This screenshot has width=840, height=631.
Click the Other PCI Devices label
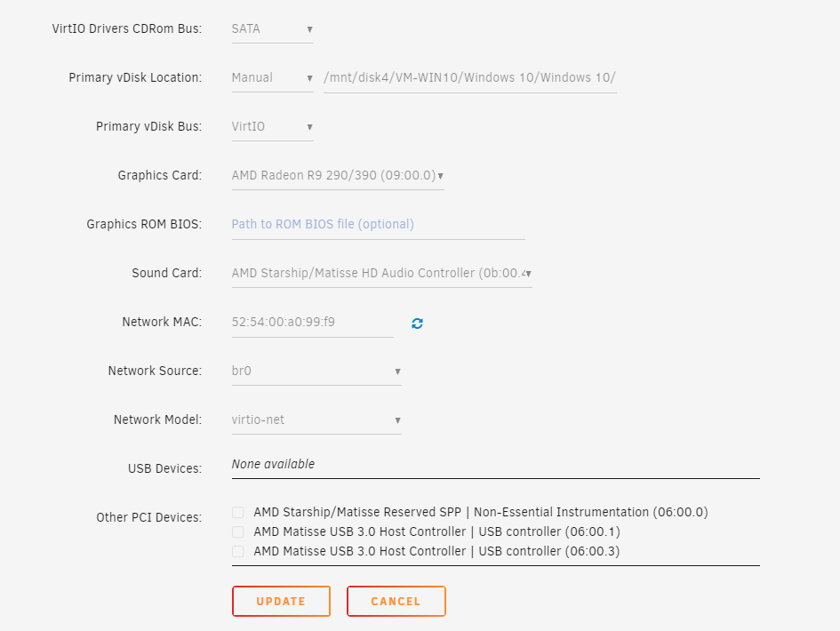[x=149, y=517]
